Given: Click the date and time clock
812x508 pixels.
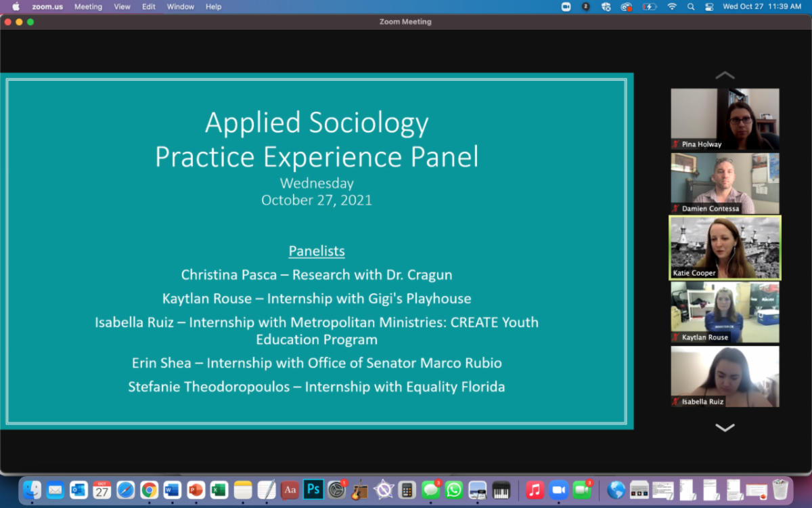Looking at the screenshot, I should click(x=762, y=7).
